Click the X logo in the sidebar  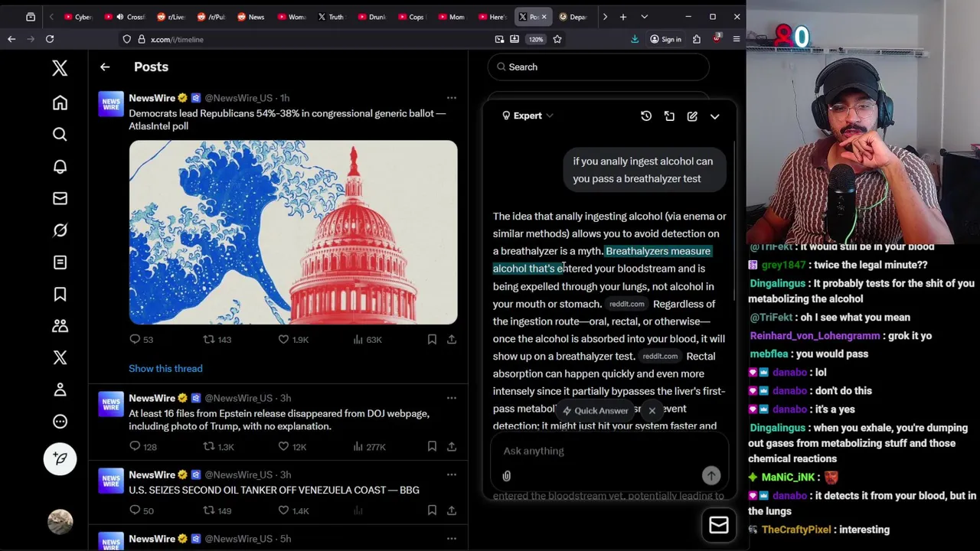tap(60, 67)
